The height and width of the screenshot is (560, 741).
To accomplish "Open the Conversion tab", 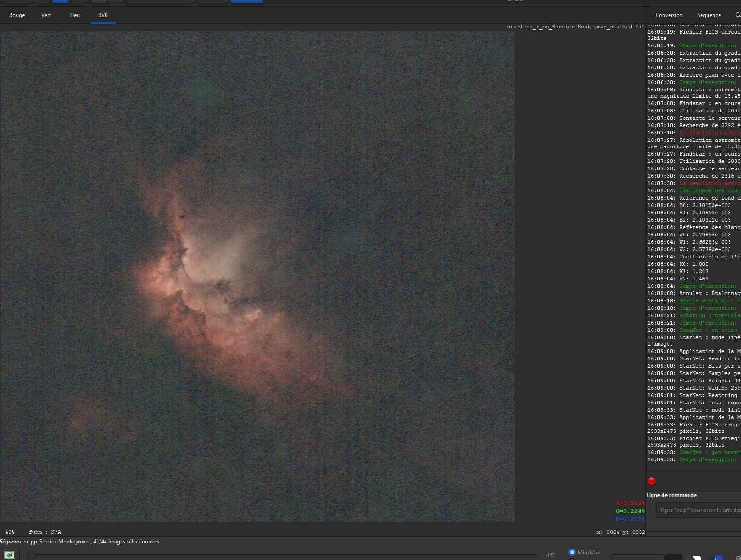I will [669, 15].
